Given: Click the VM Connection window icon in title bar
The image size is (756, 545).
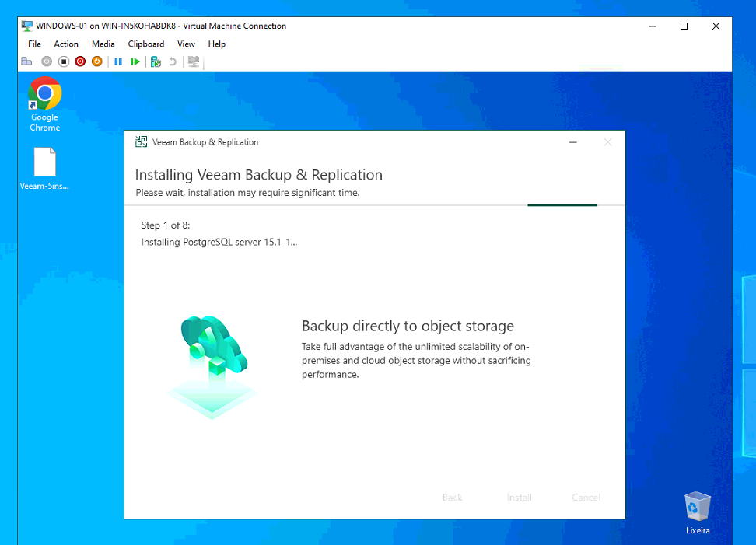Looking at the screenshot, I should [27, 26].
